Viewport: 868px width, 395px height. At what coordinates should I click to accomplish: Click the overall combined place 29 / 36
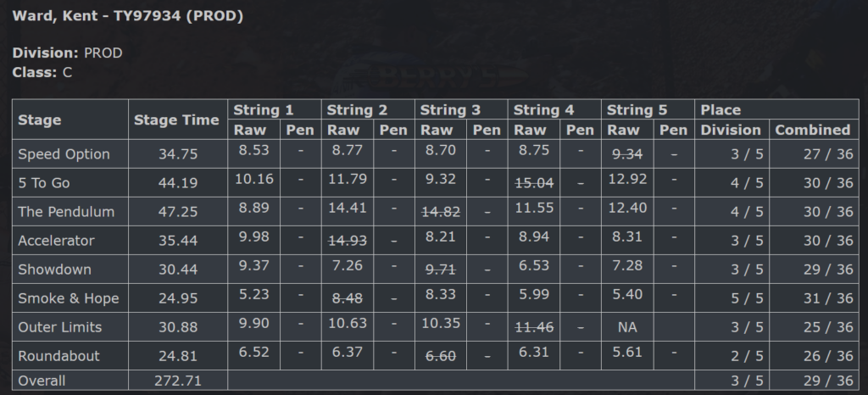pyautogui.click(x=828, y=381)
